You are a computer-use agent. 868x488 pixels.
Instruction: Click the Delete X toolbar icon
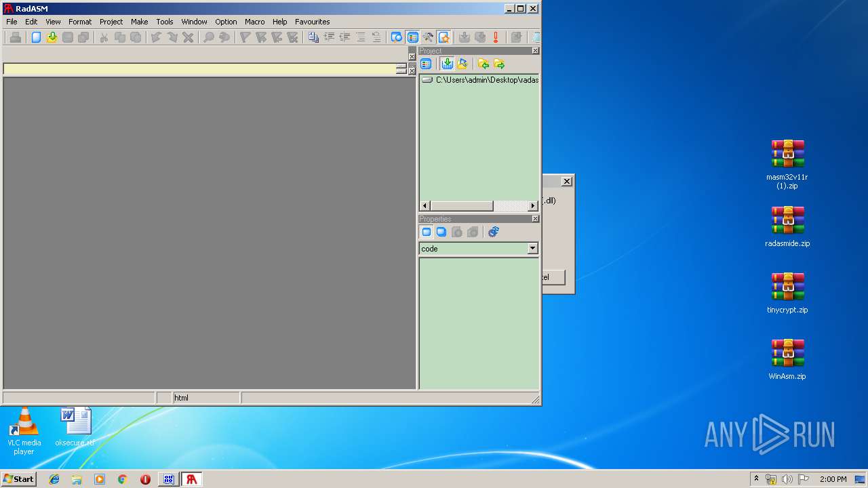click(x=188, y=37)
